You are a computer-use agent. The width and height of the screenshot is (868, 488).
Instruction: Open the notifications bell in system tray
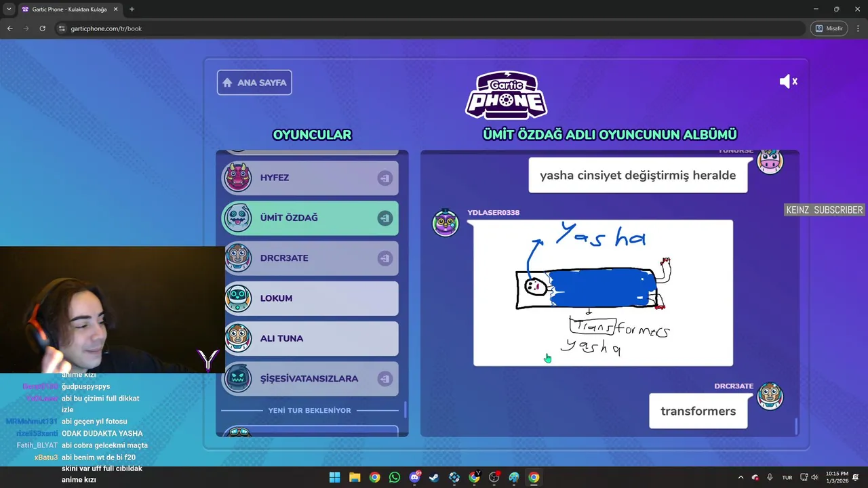[x=856, y=477]
